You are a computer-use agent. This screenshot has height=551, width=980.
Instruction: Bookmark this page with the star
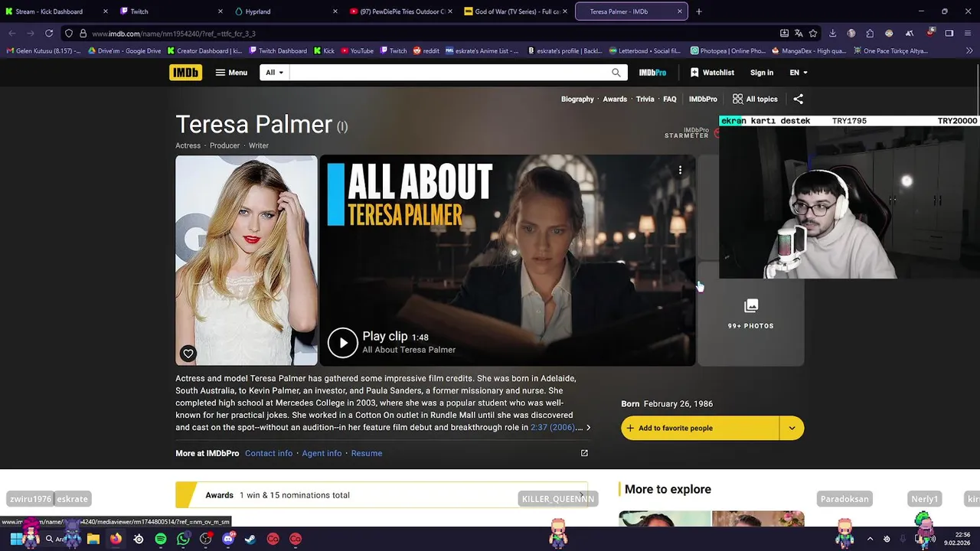point(813,34)
